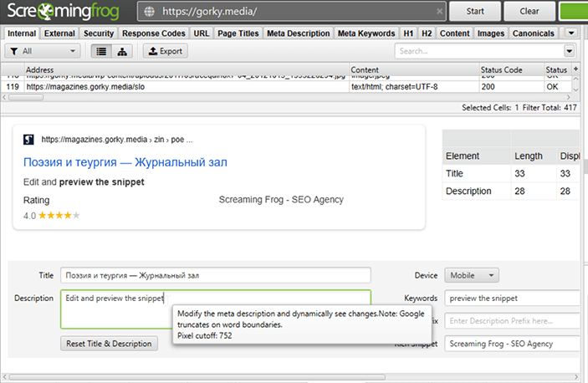Switch to list view icon
The width and height of the screenshot is (588, 383).
101,51
